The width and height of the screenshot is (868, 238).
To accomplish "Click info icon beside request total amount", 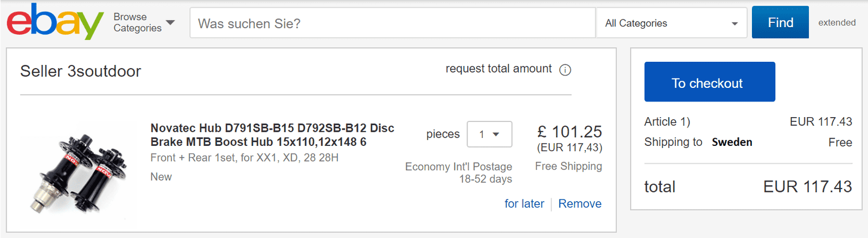I will point(565,70).
